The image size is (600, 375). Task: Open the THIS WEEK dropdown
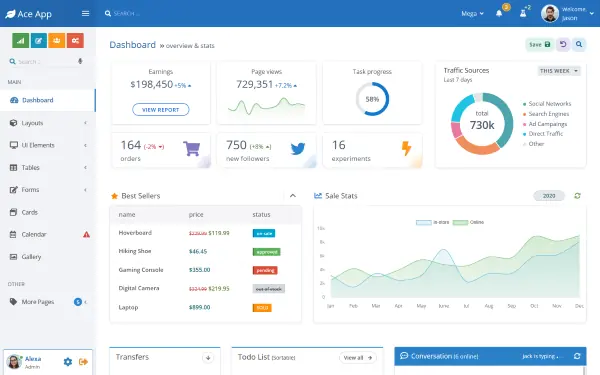click(559, 71)
